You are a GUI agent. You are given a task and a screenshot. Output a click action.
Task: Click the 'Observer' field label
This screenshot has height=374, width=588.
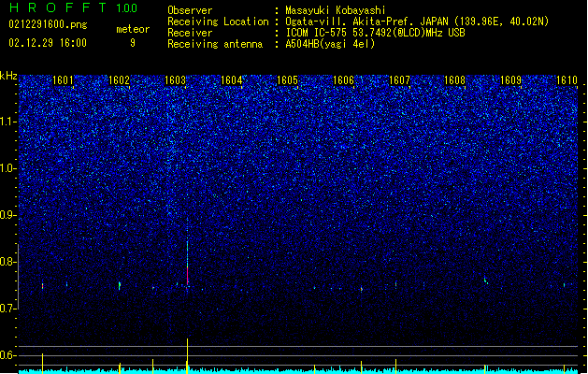(x=190, y=10)
